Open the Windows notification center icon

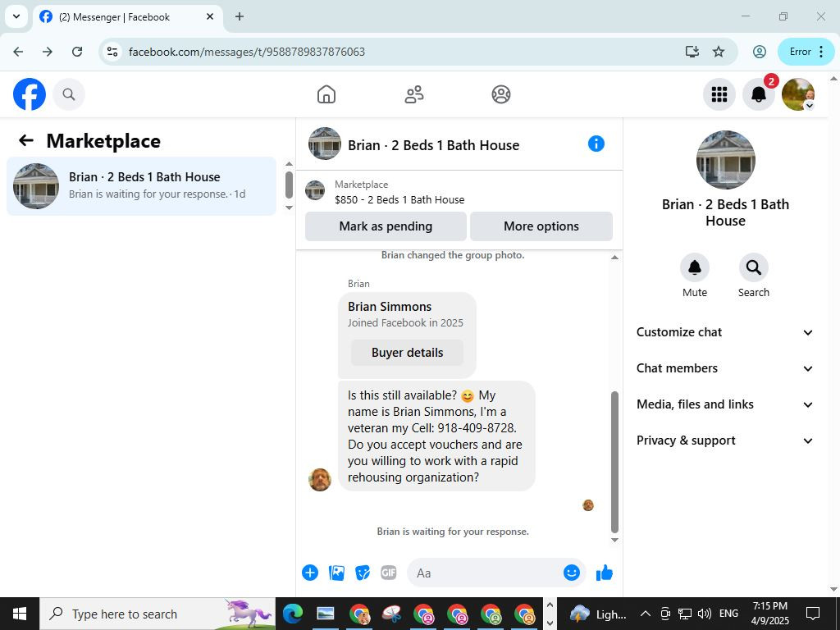(813, 614)
